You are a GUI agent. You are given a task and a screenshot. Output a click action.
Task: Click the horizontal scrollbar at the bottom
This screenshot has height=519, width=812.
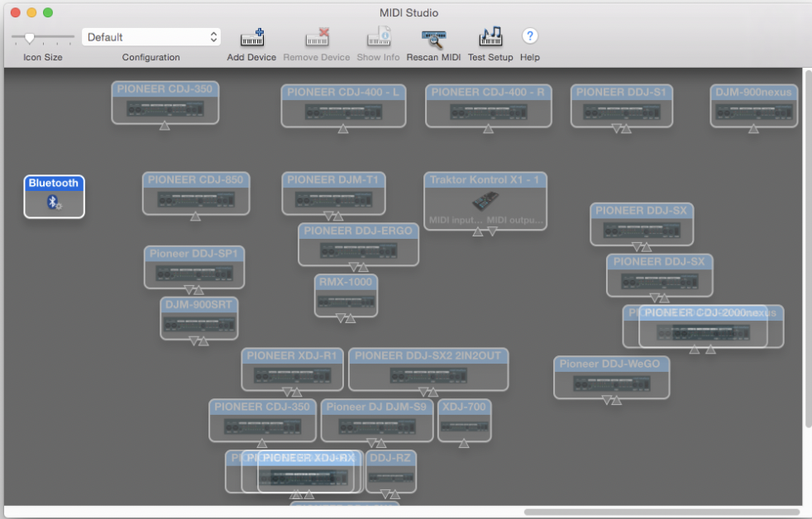click(x=663, y=512)
